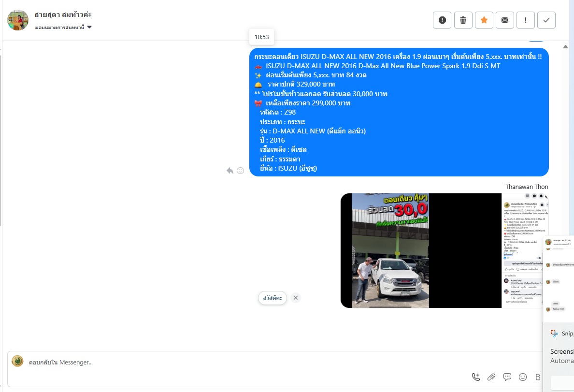Select the suggested reply สวัสดีค่ะ
Image resolution: width=574 pixels, height=392 pixels.
tap(273, 298)
